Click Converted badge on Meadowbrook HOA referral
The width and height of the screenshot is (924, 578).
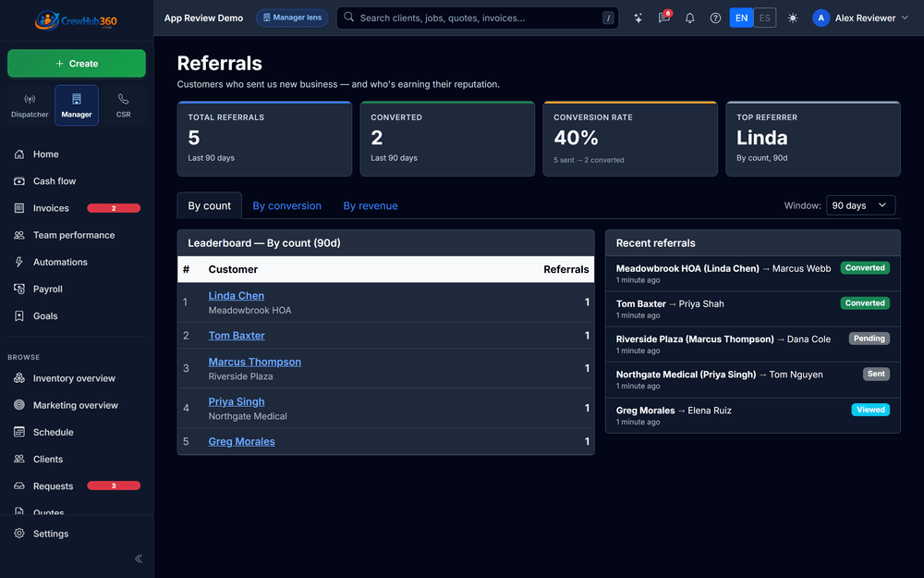865,268
